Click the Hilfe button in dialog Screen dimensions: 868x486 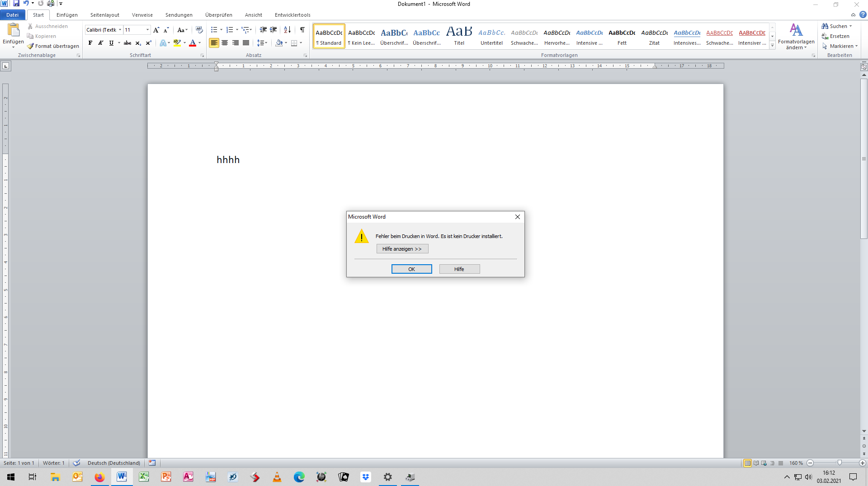pos(459,269)
